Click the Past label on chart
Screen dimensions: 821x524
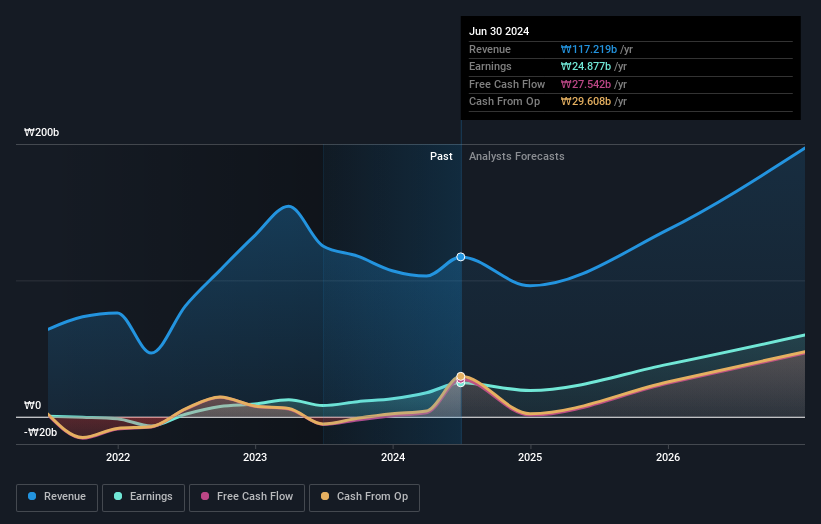click(x=441, y=157)
